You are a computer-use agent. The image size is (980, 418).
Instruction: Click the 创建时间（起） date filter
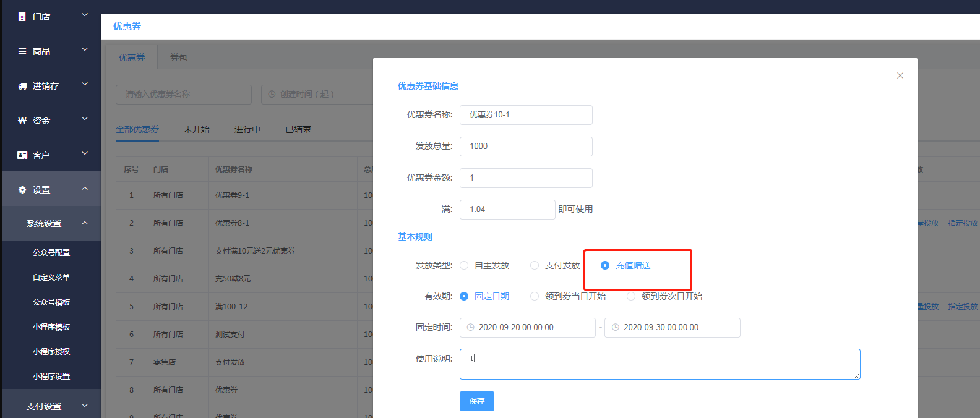tap(317, 95)
